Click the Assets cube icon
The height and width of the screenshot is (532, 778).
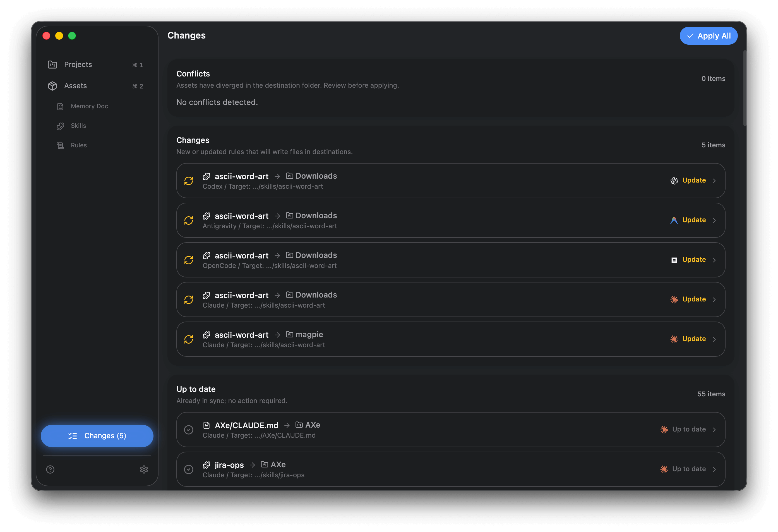[x=52, y=86]
